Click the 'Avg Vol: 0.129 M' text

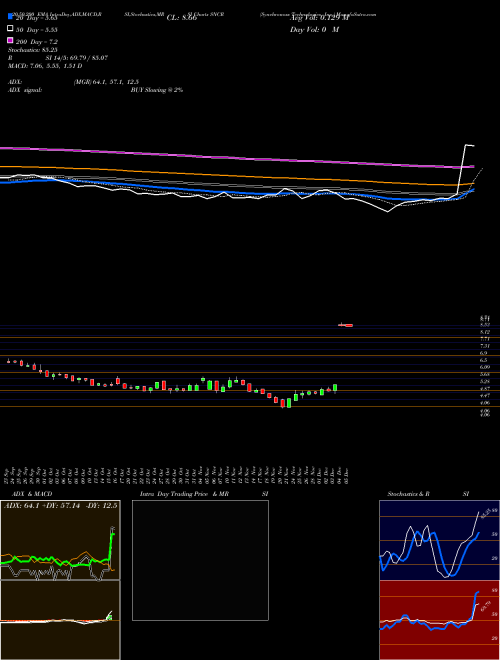pyautogui.click(x=319, y=18)
